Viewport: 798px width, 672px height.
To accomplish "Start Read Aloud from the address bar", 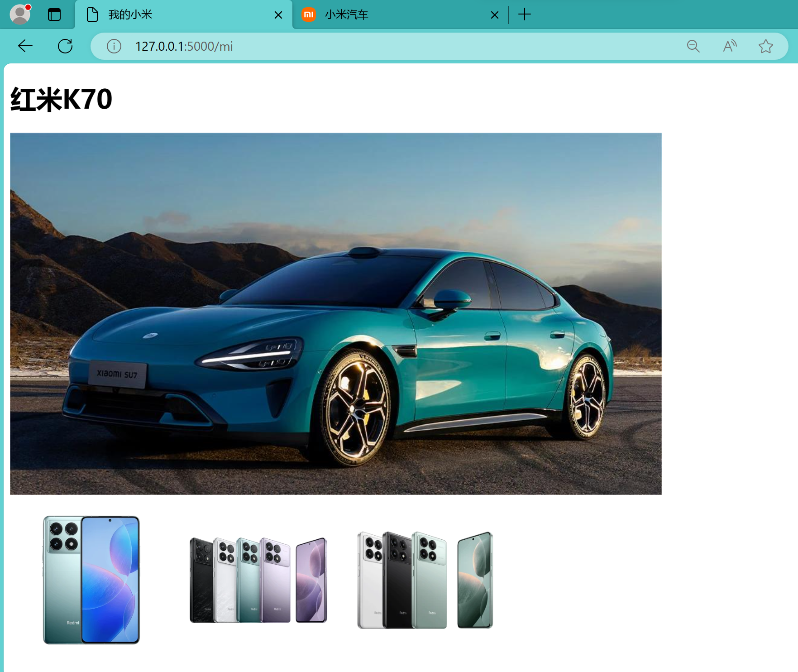I will click(730, 46).
